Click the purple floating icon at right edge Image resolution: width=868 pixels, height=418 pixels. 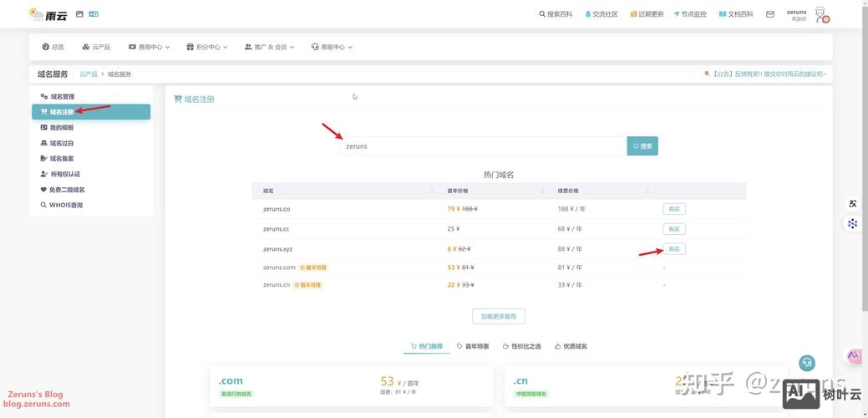(x=854, y=355)
